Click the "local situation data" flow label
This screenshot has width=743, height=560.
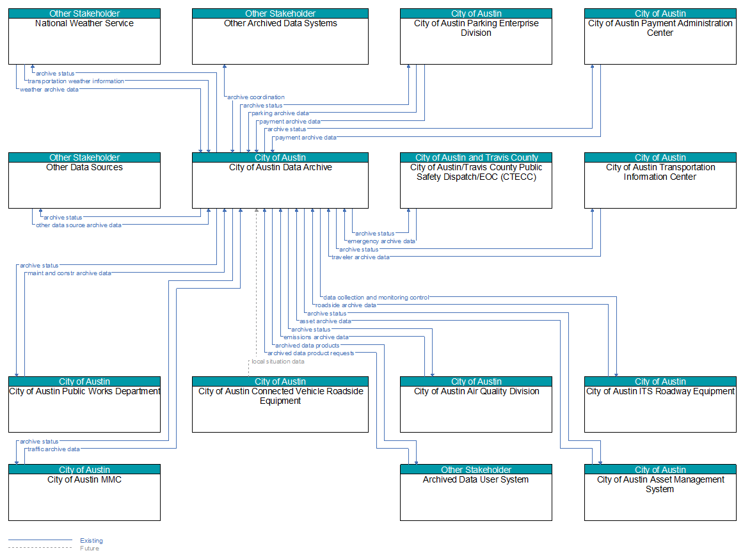tap(278, 362)
